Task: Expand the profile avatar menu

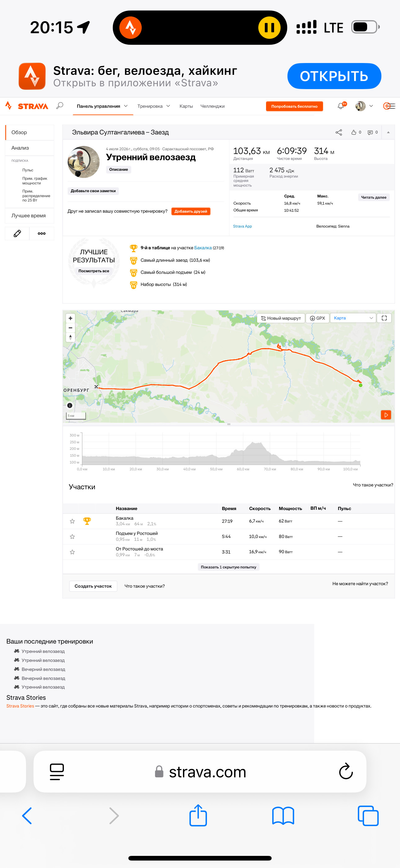Action: (x=364, y=106)
